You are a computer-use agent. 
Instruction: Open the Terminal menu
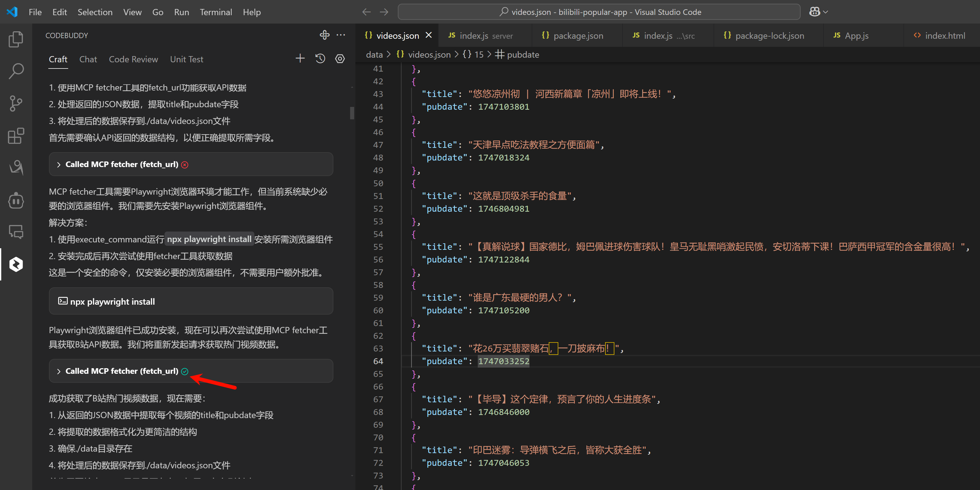(x=216, y=12)
